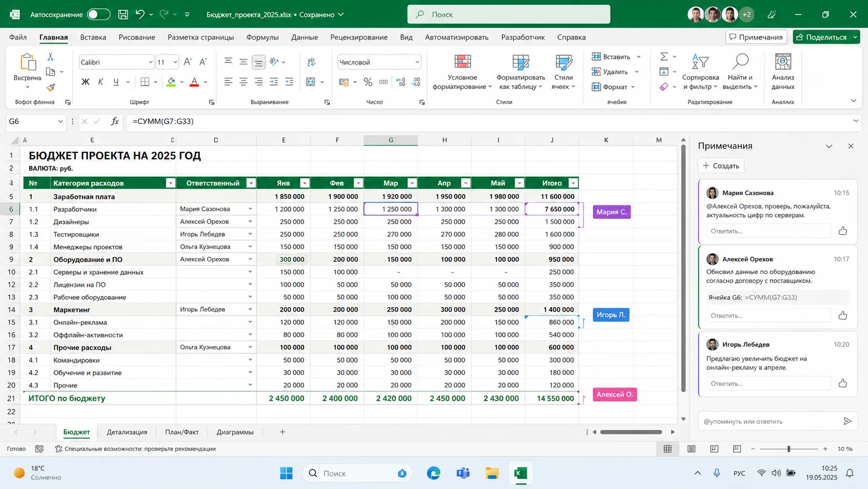Click the Percent style icon
868x489 pixels.
[368, 82]
